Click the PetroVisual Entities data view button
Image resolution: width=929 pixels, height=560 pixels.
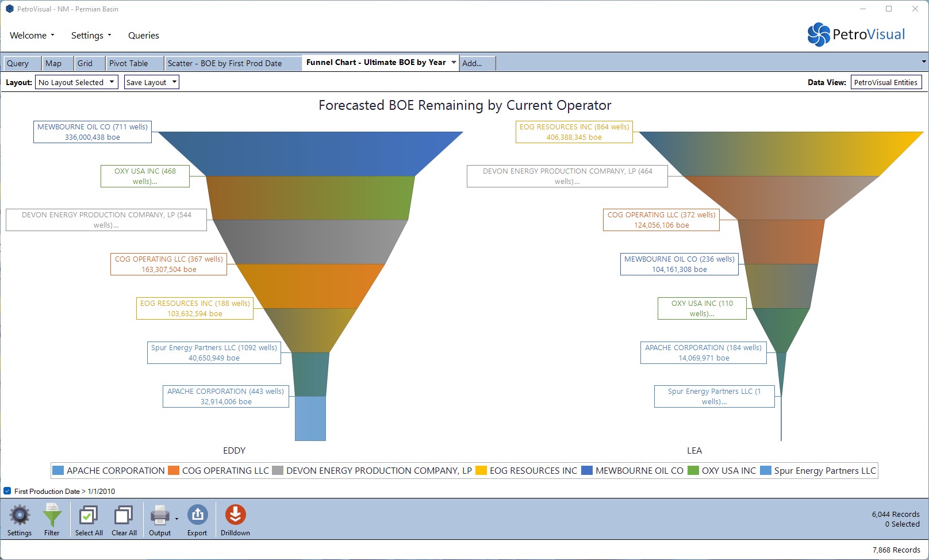885,82
